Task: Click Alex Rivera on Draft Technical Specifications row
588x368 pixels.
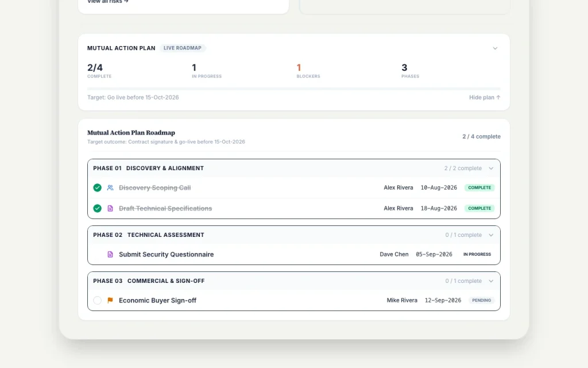Action: [399, 208]
